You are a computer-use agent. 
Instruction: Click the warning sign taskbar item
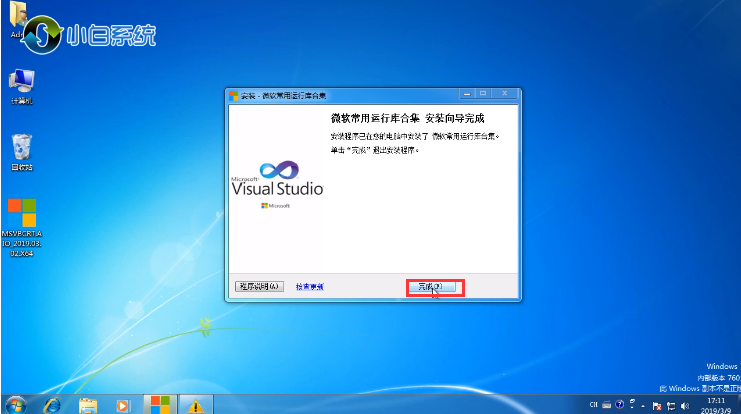pyautogui.click(x=196, y=405)
